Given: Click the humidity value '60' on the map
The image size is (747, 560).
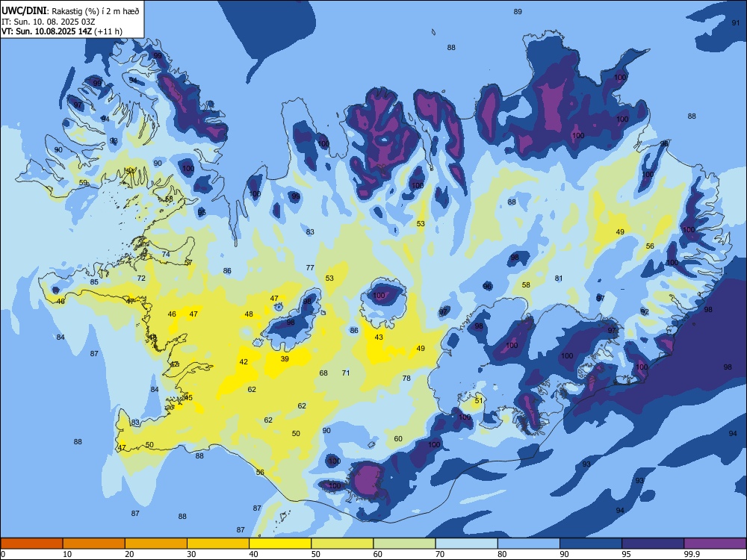Looking at the screenshot, I should [398, 438].
